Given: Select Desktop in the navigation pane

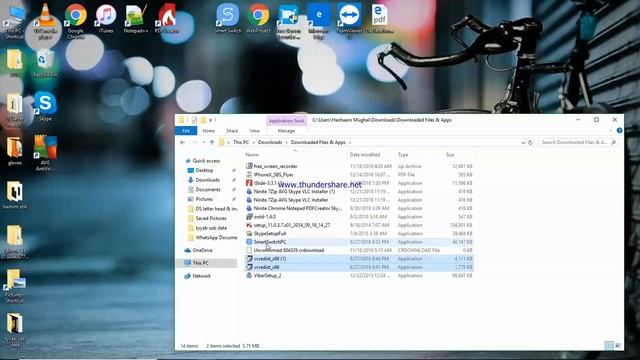Looking at the screenshot, I should [204, 170].
